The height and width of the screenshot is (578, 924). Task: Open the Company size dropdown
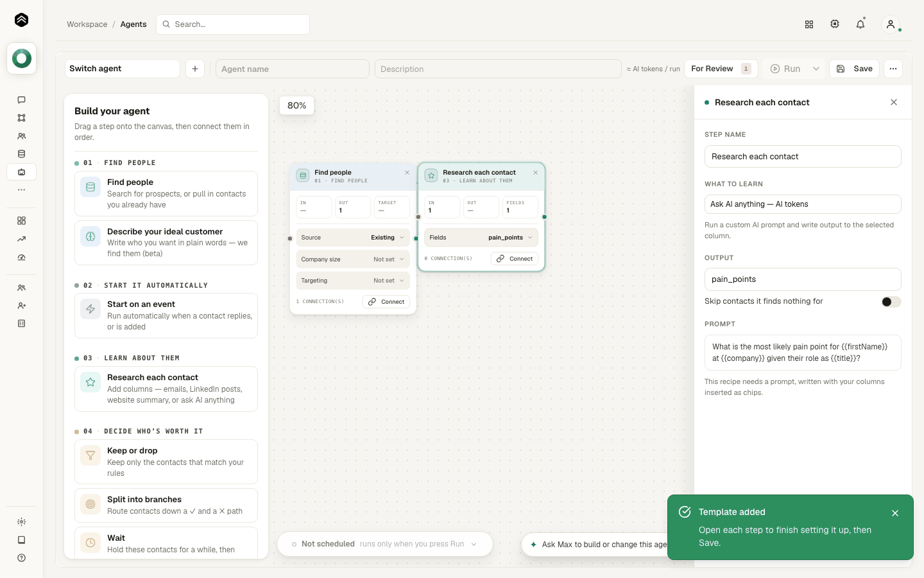pyautogui.click(x=353, y=259)
